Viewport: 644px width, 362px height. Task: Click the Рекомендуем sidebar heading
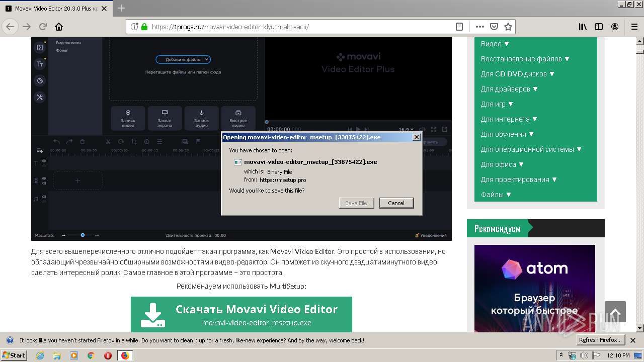tap(498, 229)
